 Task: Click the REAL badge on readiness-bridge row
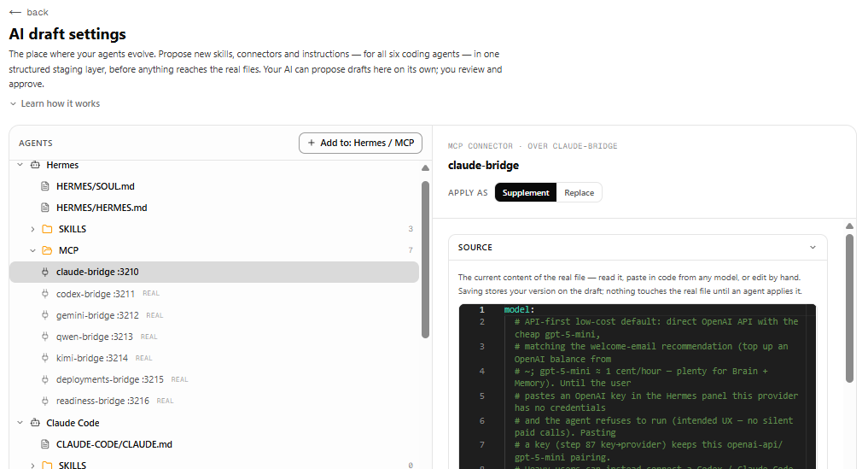point(165,401)
